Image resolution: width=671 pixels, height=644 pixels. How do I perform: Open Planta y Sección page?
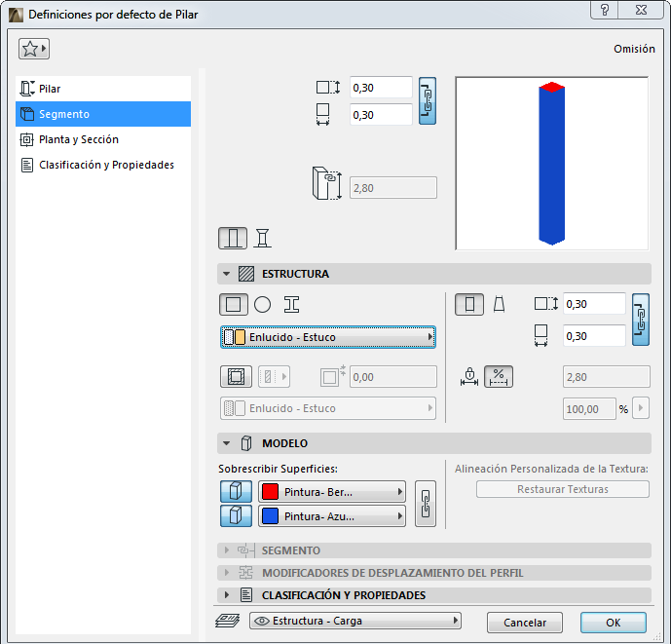pyautogui.click(x=103, y=139)
